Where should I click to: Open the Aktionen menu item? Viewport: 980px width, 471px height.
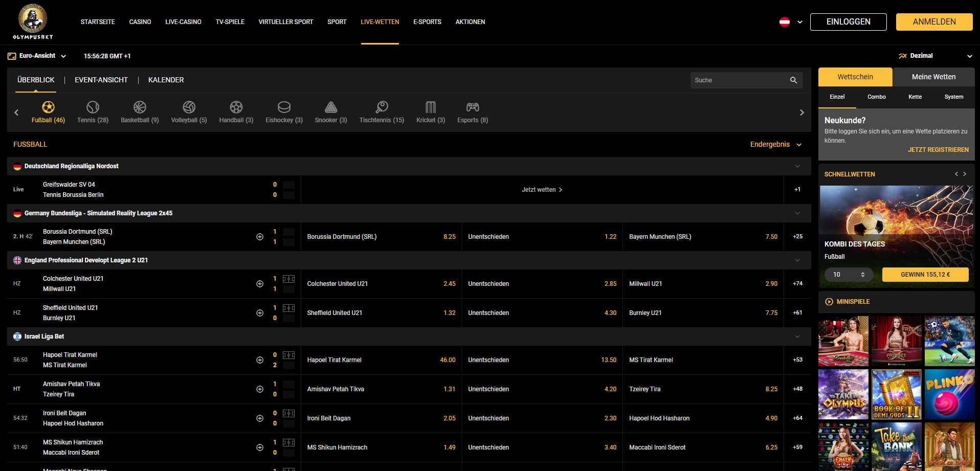[470, 22]
